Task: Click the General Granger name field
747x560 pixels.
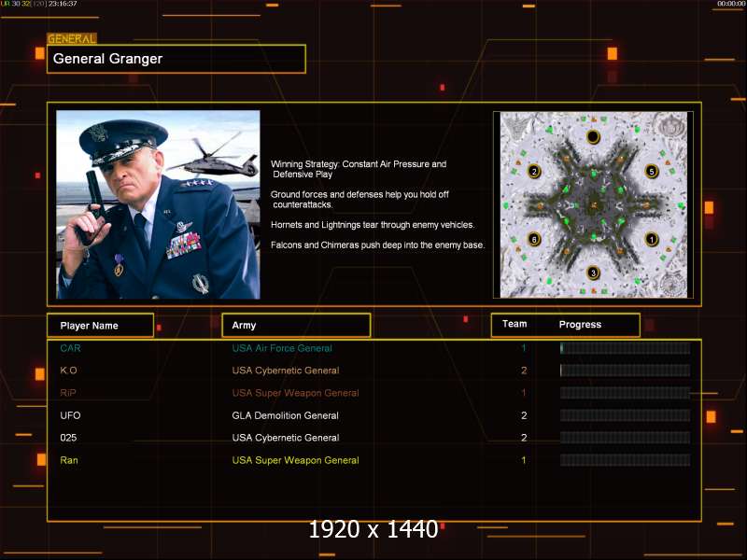Action: (x=176, y=59)
